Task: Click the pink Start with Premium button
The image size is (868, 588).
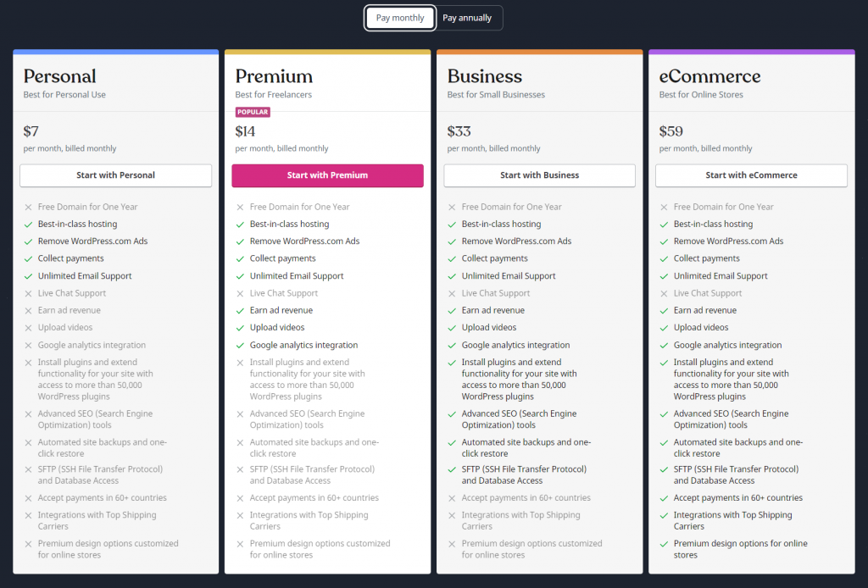Action: pos(327,175)
